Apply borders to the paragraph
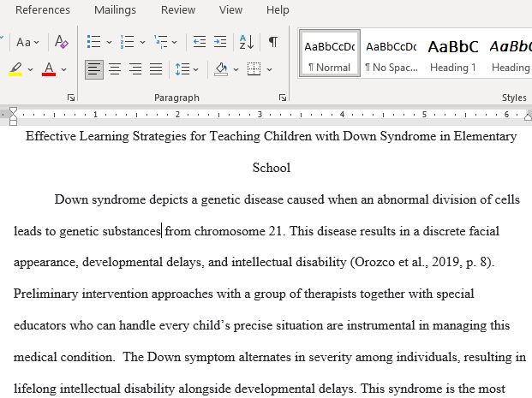 [254, 69]
